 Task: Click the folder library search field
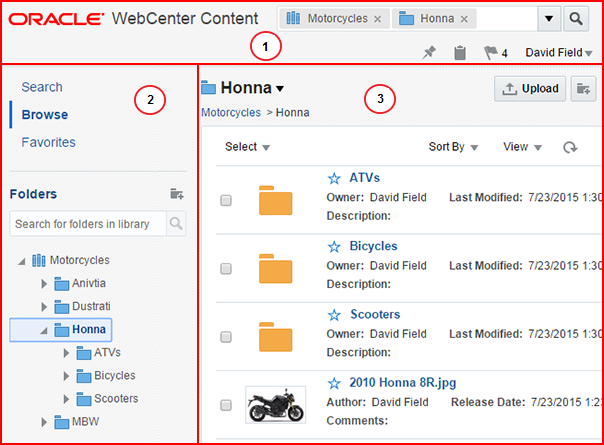click(88, 223)
